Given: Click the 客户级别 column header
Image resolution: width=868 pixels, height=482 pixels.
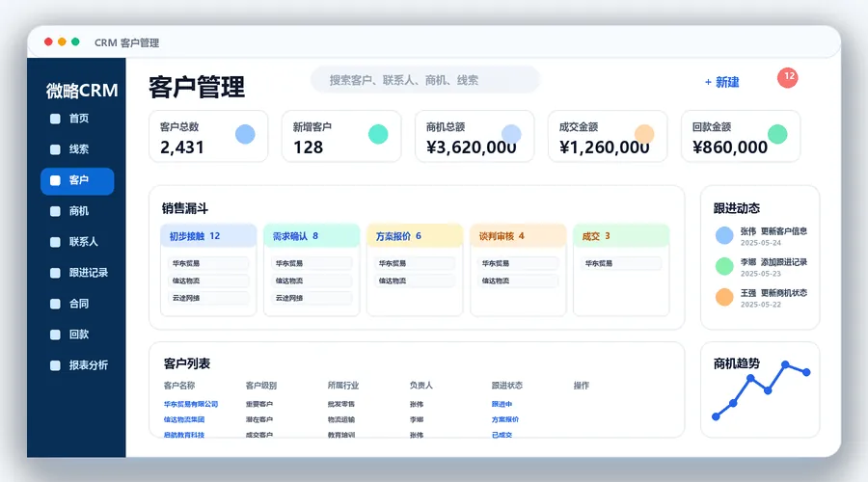Looking at the screenshot, I should [x=261, y=386].
